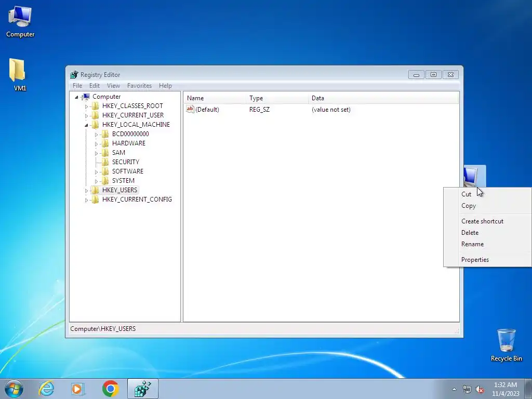Choose Copy in context menu
The image size is (532, 399).
click(x=488, y=206)
